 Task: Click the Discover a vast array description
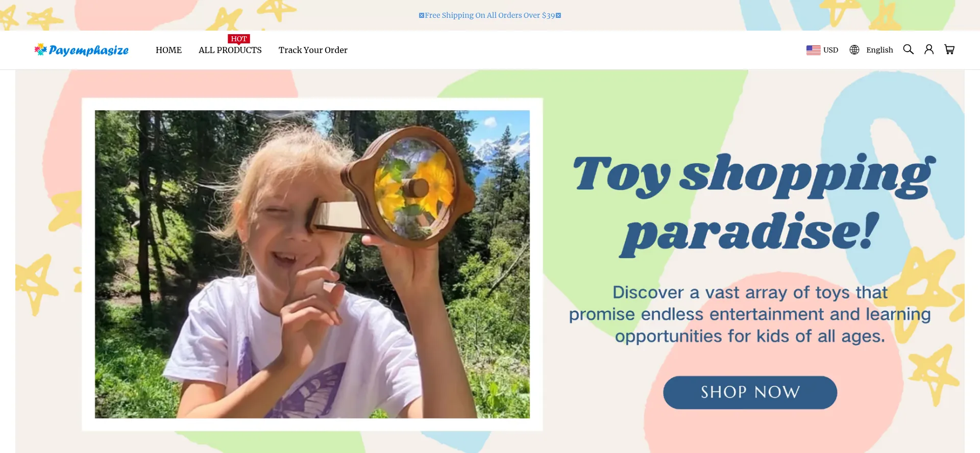click(x=750, y=314)
